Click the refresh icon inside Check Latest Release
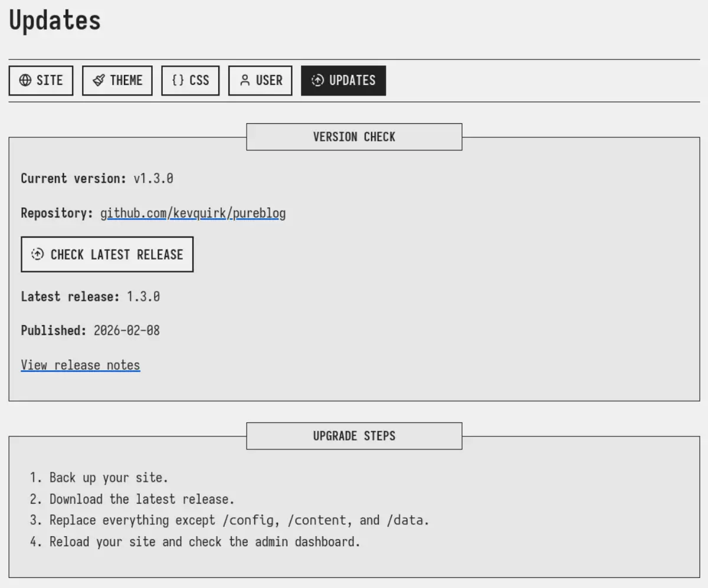This screenshot has height=588, width=708. [x=37, y=254]
